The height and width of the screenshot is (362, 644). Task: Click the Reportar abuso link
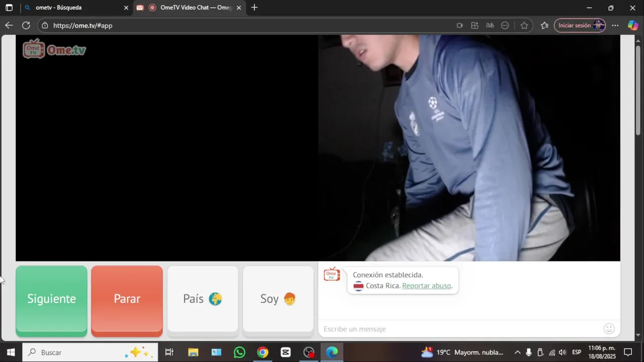tap(427, 286)
